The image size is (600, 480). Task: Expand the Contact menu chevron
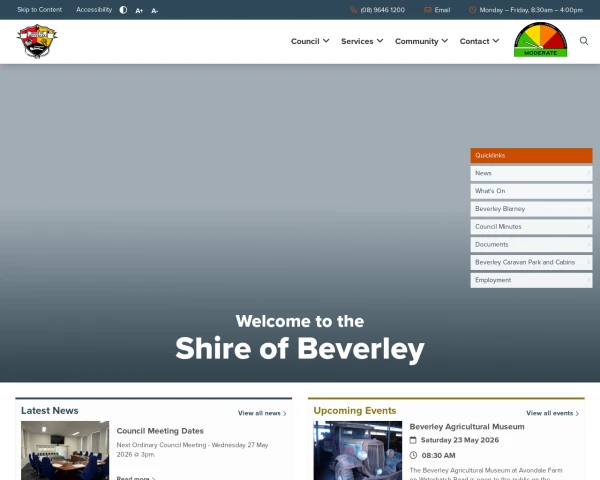(496, 41)
